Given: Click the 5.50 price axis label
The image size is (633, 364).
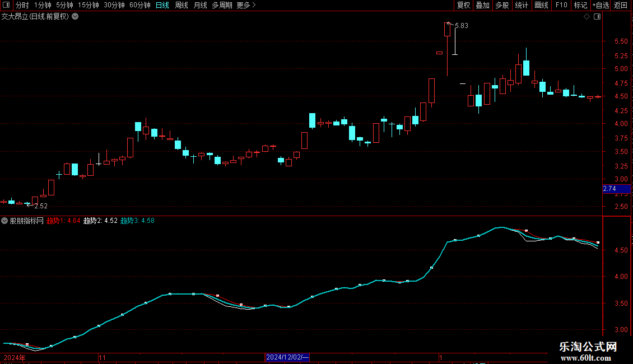Looking at the screenshot, I should [621, 41].
